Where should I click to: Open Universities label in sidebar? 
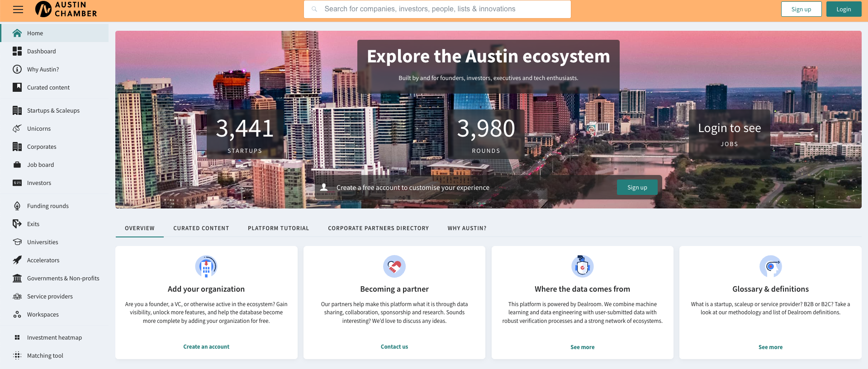coord(43,242)
